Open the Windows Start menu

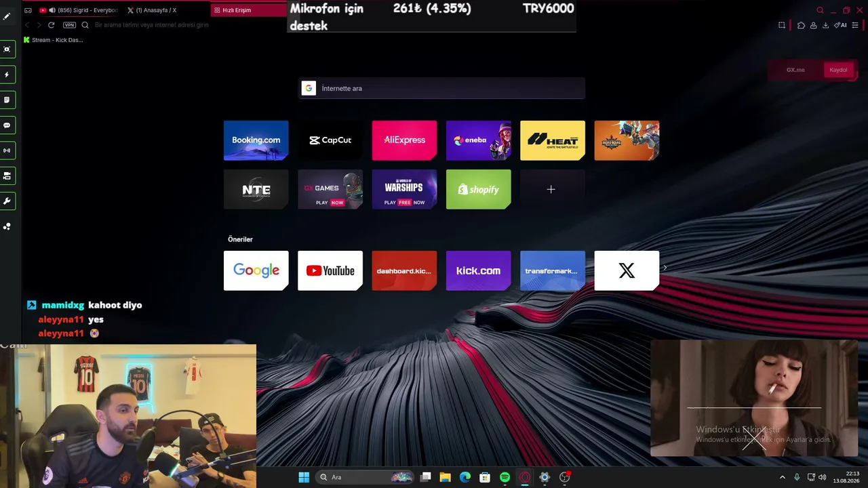pyautogui.click(x=304, y=477)
